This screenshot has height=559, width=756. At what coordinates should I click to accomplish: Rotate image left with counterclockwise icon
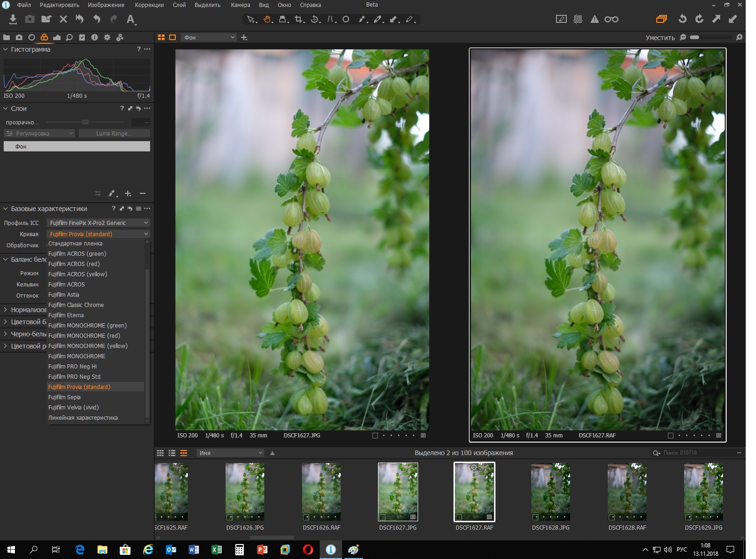(x=682, y=19)
